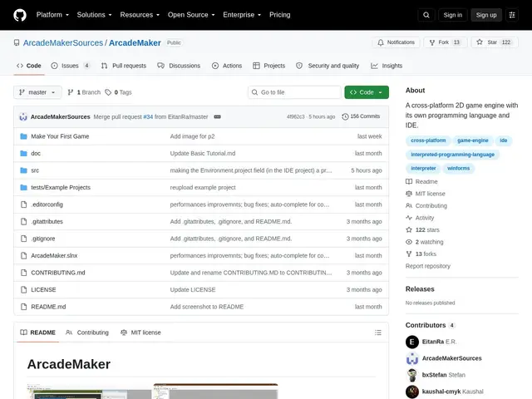The image size is (532, 399).
Task: Click the LICENSE file icon
Action: point(23,290)
